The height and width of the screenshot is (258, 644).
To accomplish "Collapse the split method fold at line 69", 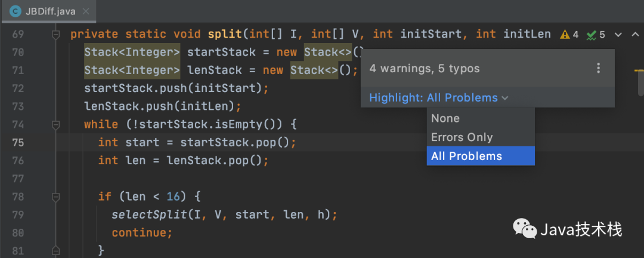I will click(56, 35).
